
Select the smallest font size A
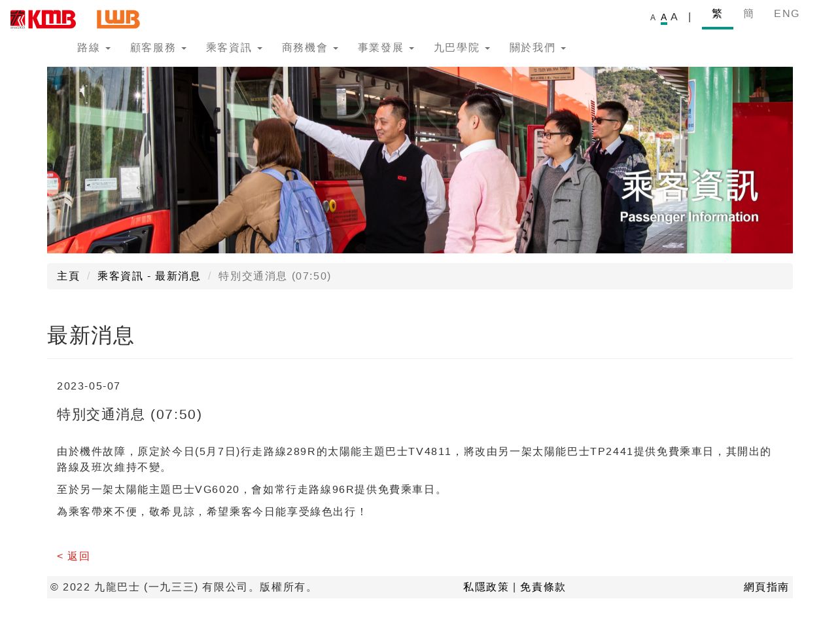653,18
